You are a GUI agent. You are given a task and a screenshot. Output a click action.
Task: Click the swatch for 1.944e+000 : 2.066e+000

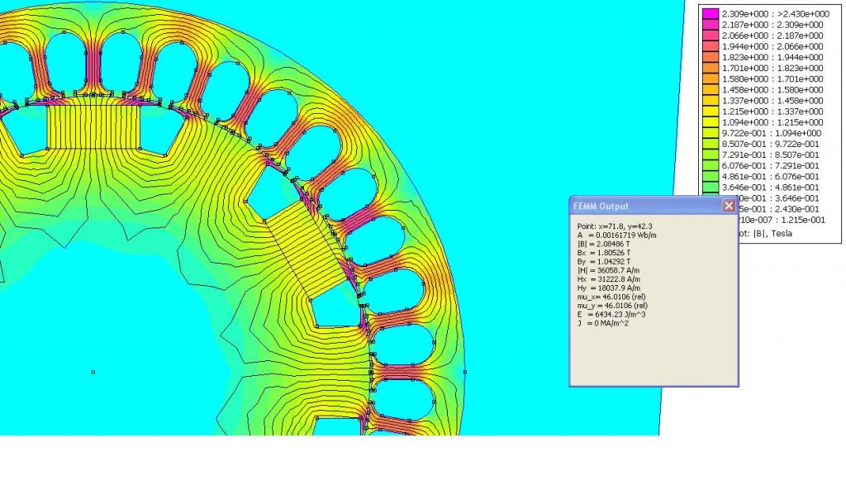tap(711, 46)
